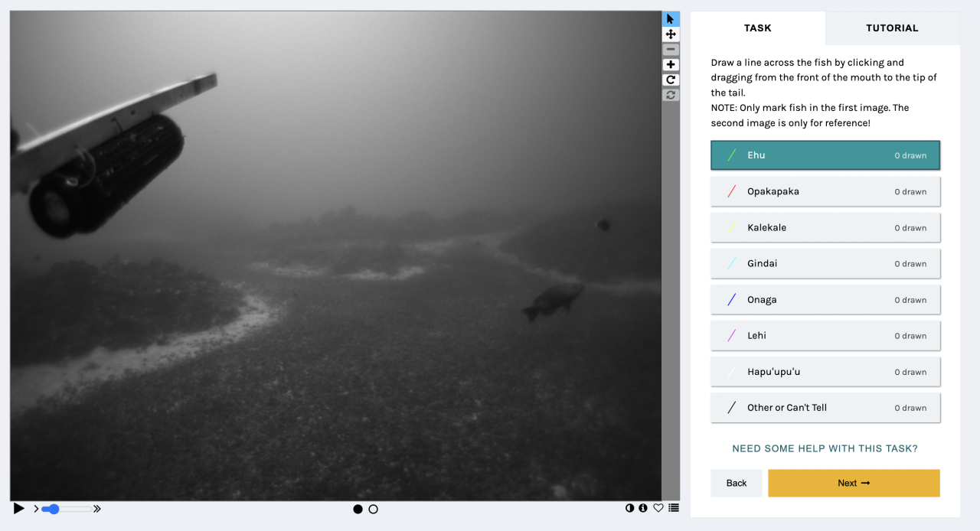Click the slow speed single chevron
980x531 pixels.
(x=36, y=509)
